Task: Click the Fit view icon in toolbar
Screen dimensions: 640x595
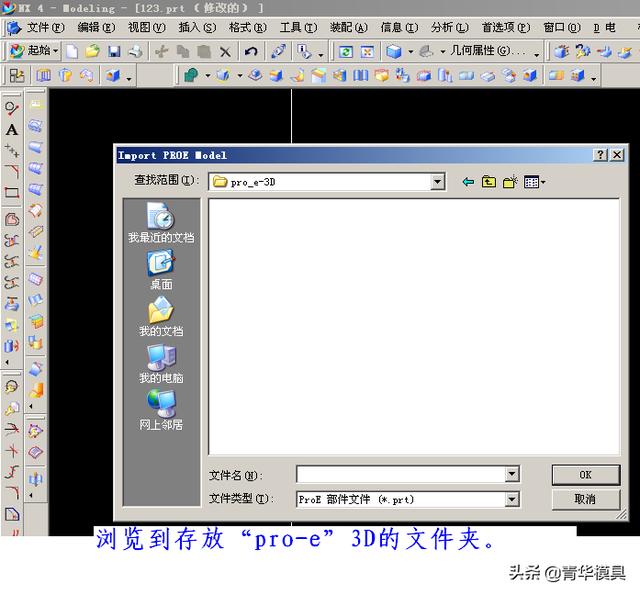Action: pos(367,52)
